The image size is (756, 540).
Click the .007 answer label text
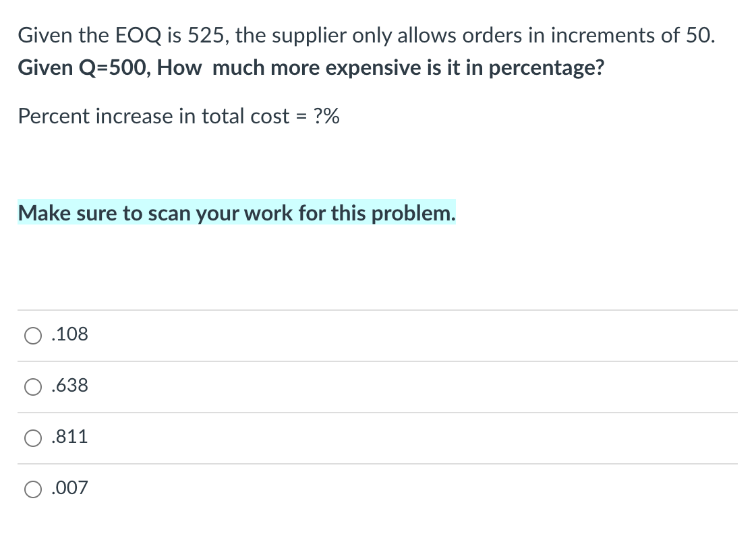click(x=70, y=488)
